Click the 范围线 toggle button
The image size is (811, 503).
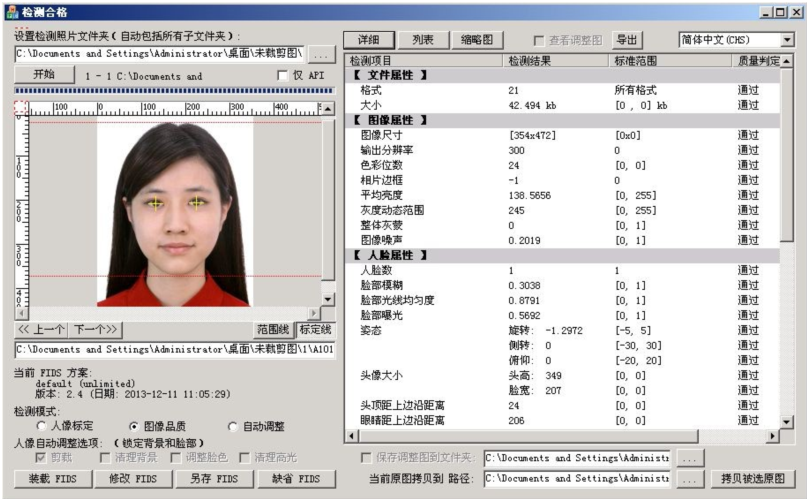click(x=273, y=329)
